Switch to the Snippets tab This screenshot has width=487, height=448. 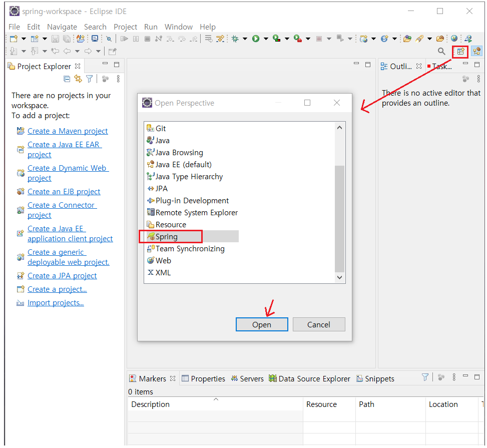[375, 379]
